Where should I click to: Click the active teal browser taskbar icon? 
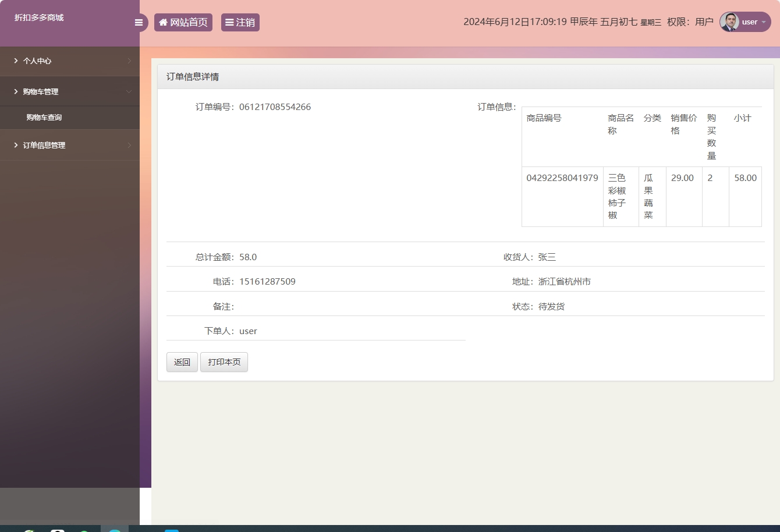(115, 530)
